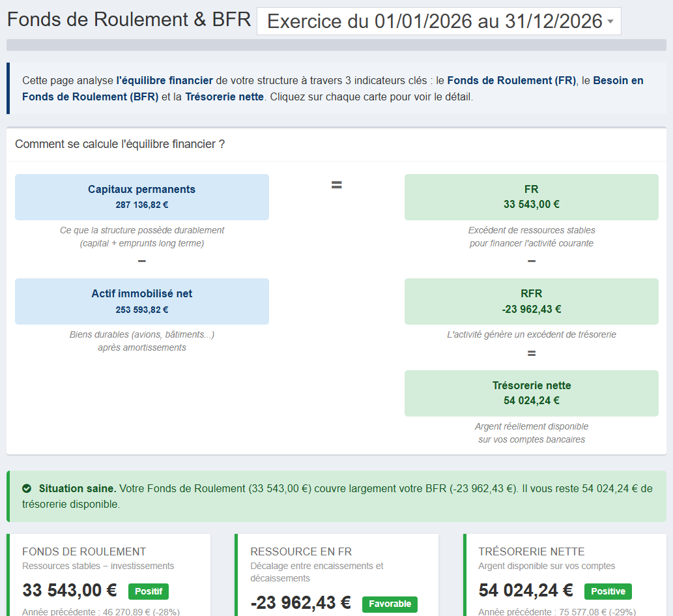Screen dimensions: 673x616
Task: Click 'Excédent de ressources stables' caption
Action: tap(532, 230)
